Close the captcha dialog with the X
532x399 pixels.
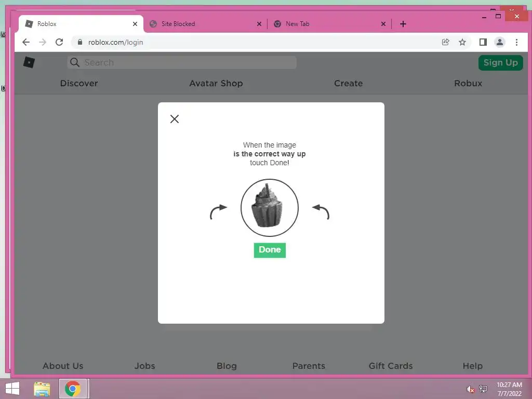pos(175,119)
